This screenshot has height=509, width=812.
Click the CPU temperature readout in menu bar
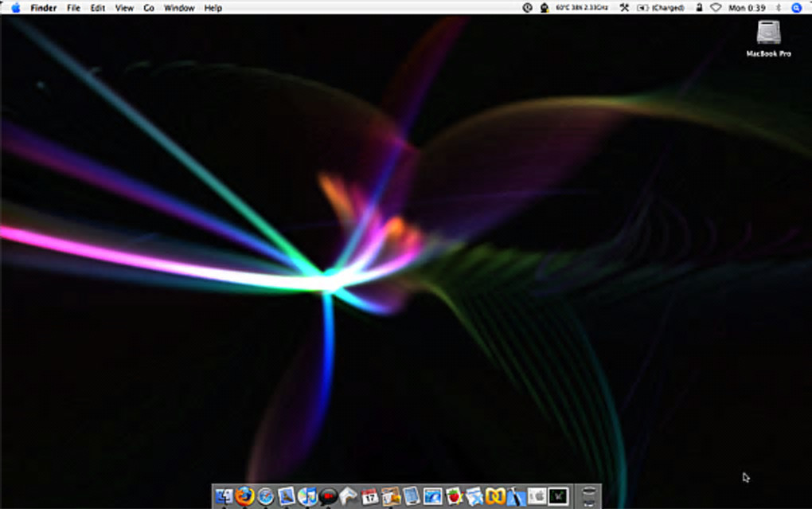click(581, 8)
